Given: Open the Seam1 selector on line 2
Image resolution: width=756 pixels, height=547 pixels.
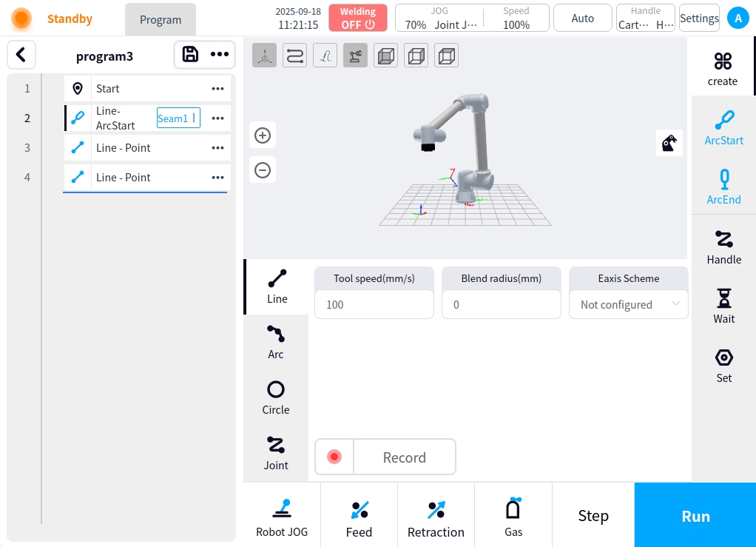Looking at the screenshot, I should (178, 118).
